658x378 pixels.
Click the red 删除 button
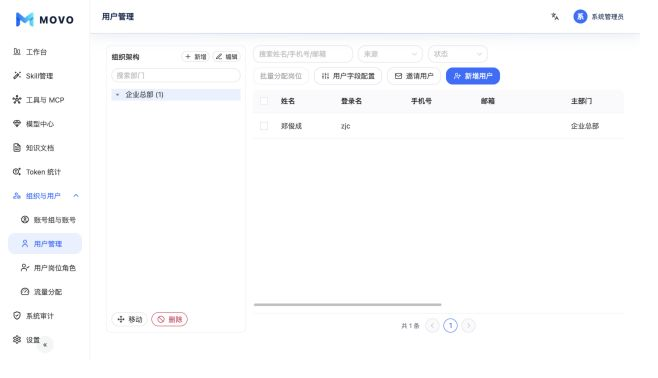tap(170, 319)
